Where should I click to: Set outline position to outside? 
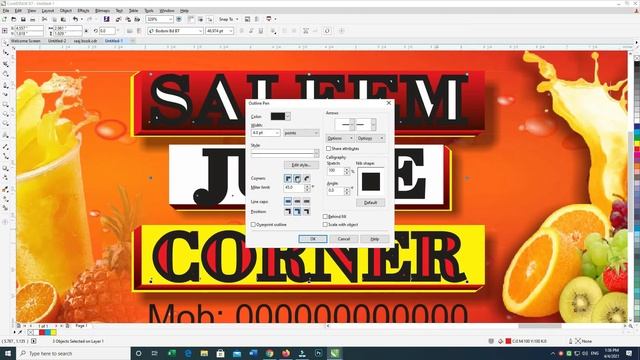288,211
